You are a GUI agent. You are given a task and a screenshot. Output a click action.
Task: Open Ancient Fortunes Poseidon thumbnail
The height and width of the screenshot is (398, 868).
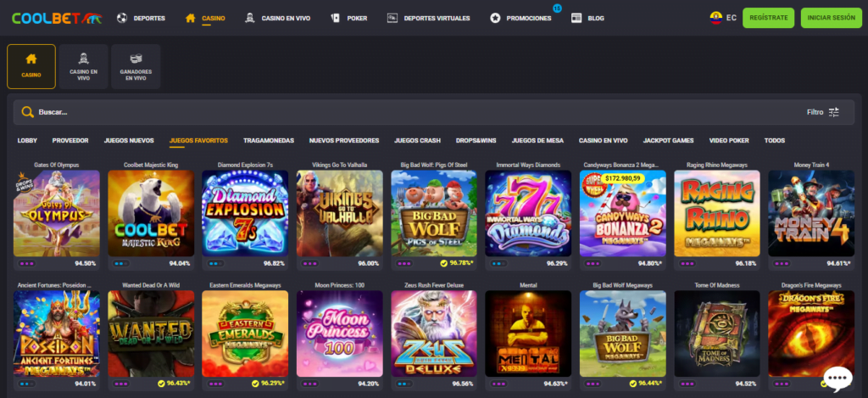[x=57, y=334]
